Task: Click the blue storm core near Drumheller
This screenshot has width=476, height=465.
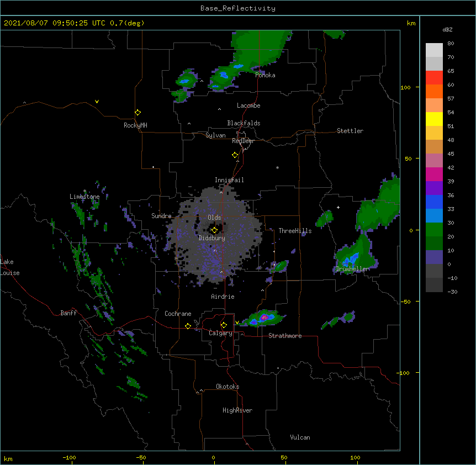Action: [x=350, y=260]
